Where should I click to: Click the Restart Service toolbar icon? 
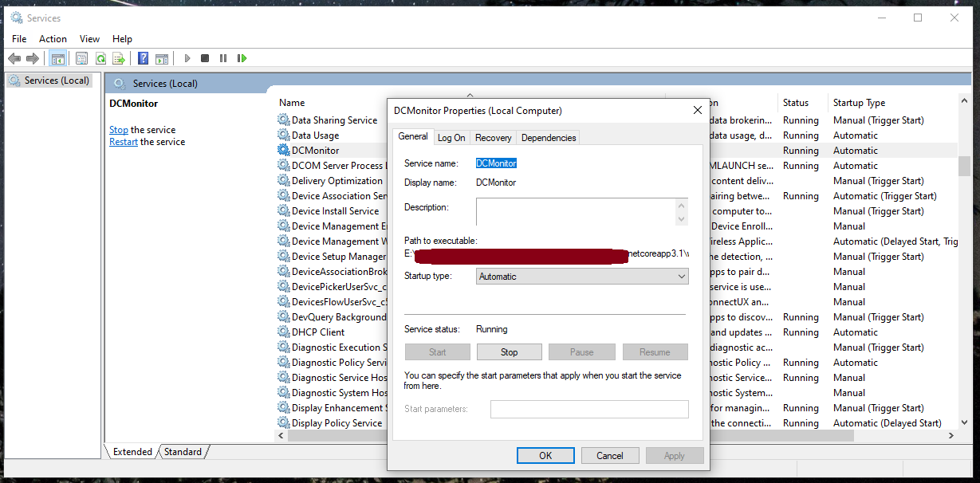(242, 58)
